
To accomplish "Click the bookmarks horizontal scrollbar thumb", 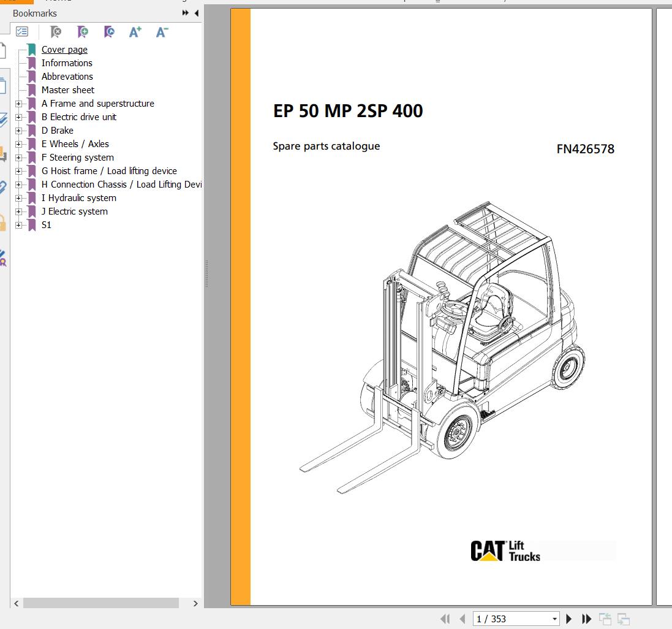I will click(x=100, y=603).
